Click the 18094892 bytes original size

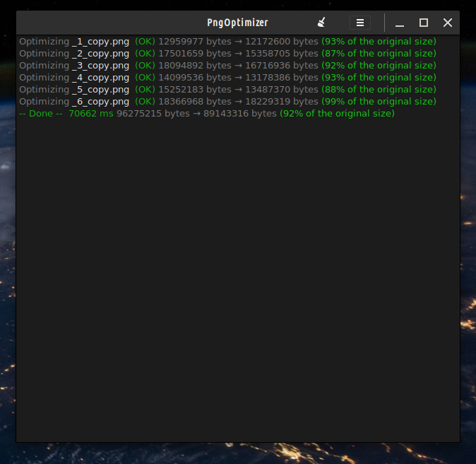click(195, 66)
